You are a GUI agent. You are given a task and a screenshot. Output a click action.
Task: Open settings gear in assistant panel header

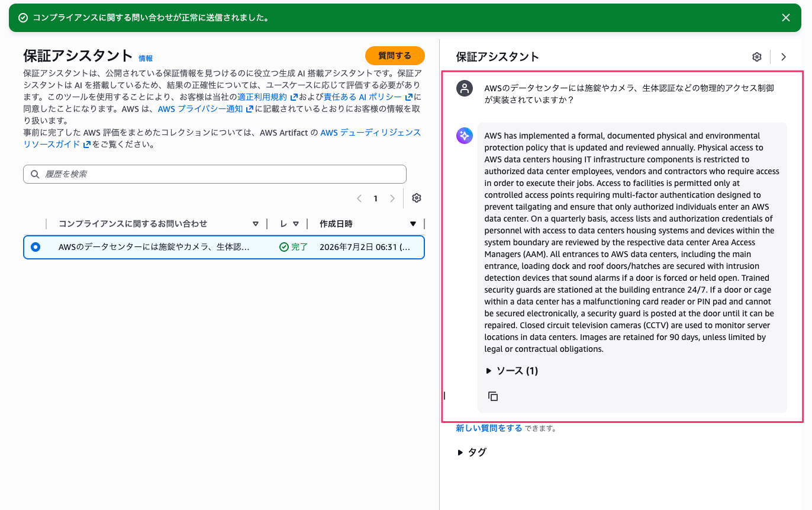pos(757,57)
